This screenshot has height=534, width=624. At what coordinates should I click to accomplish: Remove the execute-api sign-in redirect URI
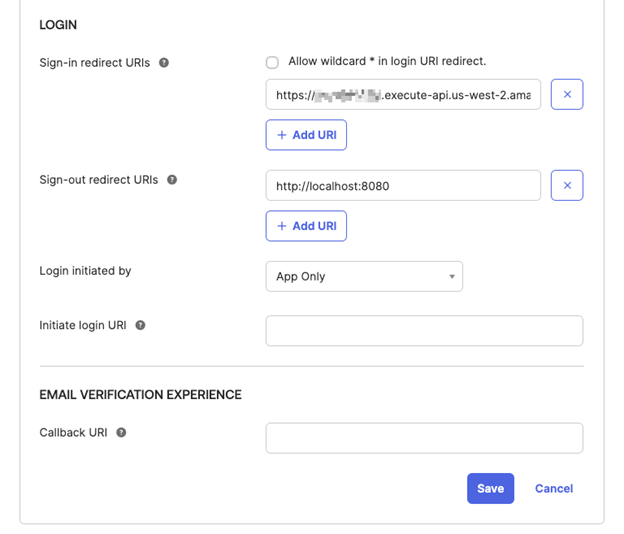[x=567, y=95]
